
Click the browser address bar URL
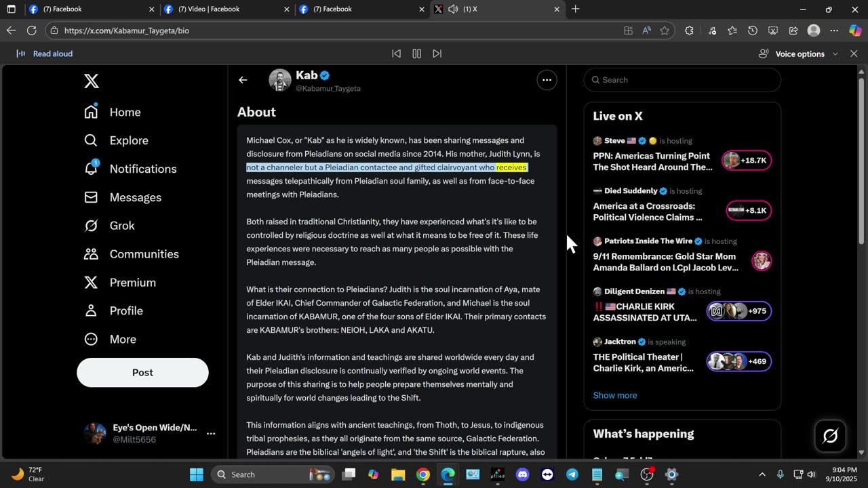[x=127, y=30]
